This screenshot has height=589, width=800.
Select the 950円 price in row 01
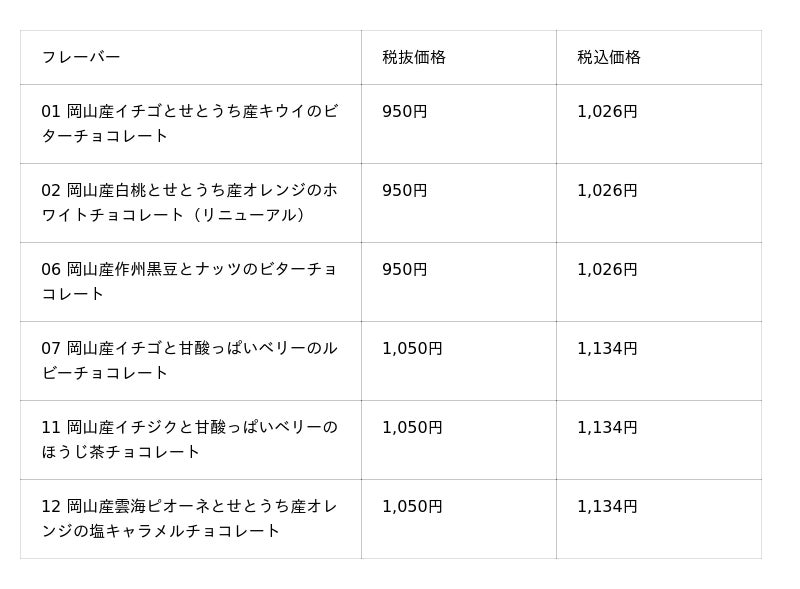[405, 112]
